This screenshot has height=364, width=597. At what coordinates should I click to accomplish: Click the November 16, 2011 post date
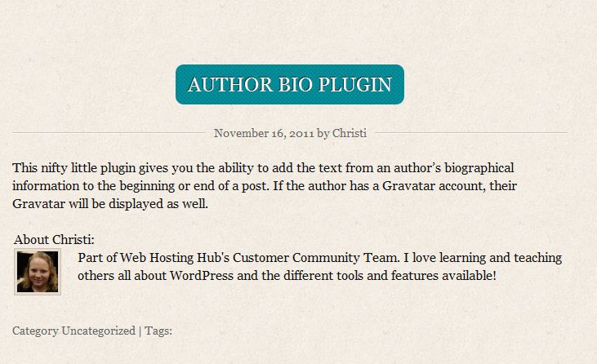[263, 133]
